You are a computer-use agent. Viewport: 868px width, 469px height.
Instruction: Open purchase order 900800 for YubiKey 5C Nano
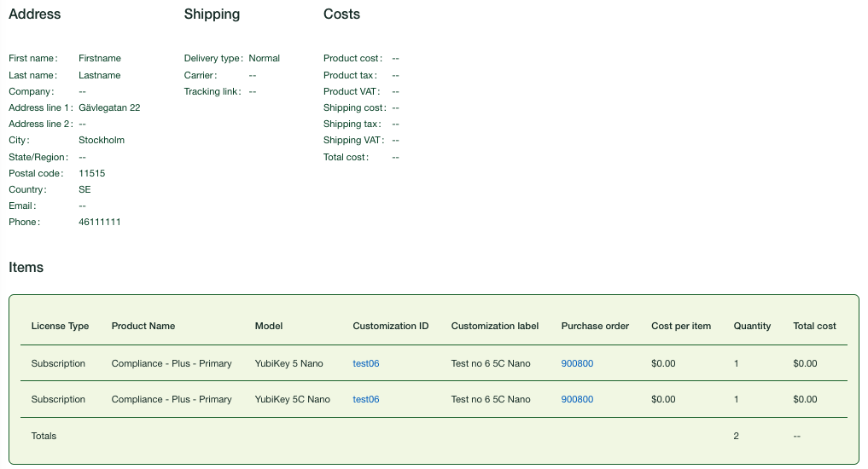coord(577,399)
